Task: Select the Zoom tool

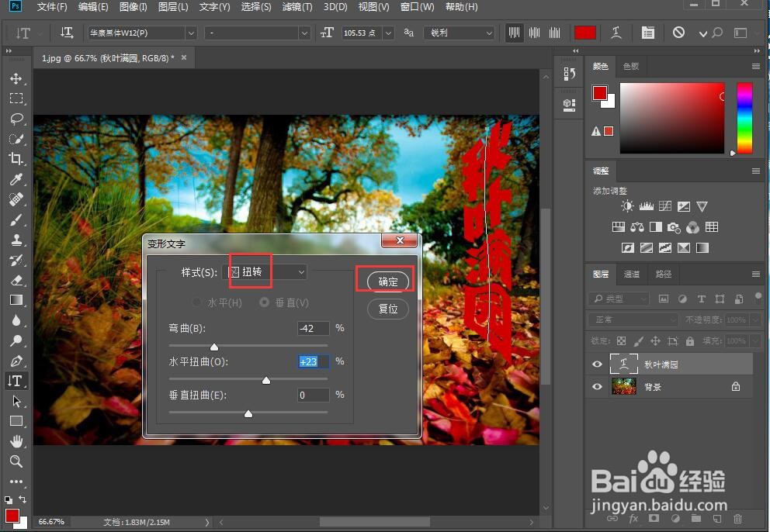Action: point(16,461)
